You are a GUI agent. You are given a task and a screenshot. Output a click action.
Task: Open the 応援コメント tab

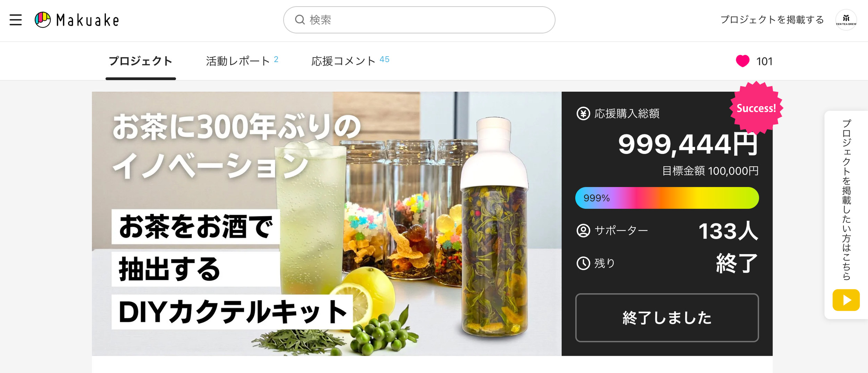(350, 61)
